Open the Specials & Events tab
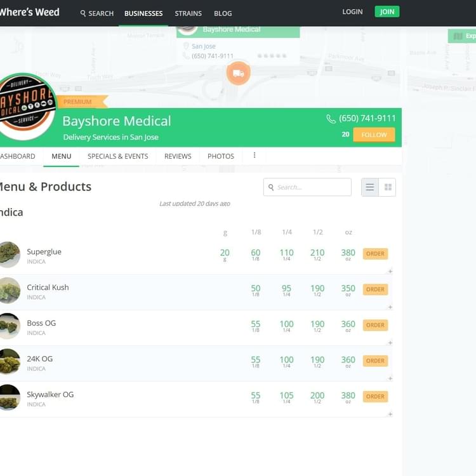Screen dimensions: 476x476 pyautogui.click(x=117, y=156)
